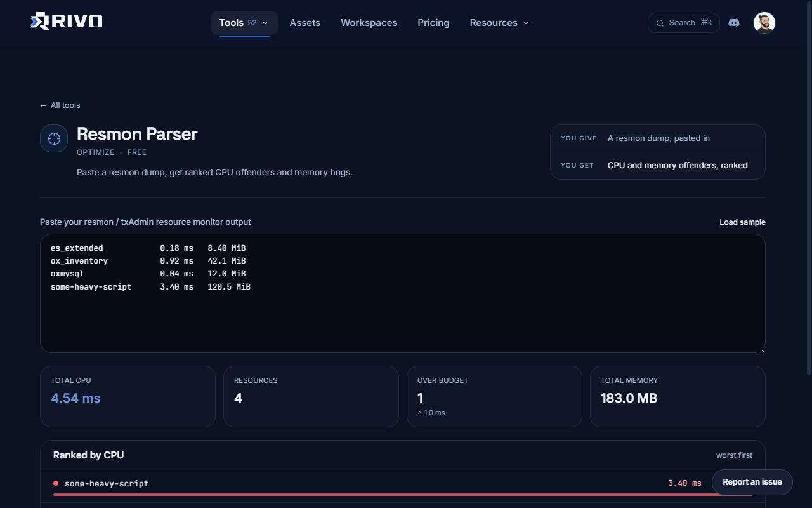Open the Discord icon link
The image size is (812, 508).
(x=734, y=23)
